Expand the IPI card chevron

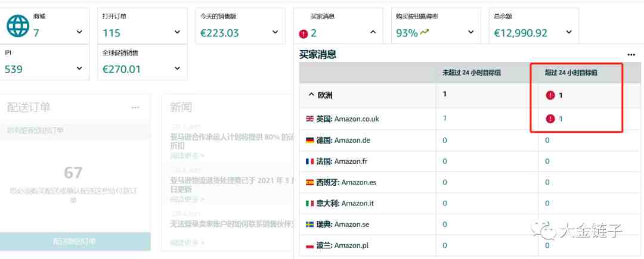(79, 68)
